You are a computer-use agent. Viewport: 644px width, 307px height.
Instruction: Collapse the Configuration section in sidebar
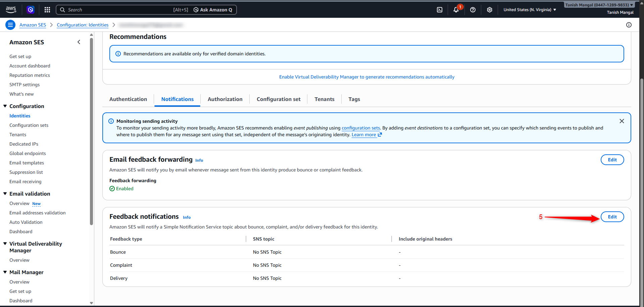point(5,106)
